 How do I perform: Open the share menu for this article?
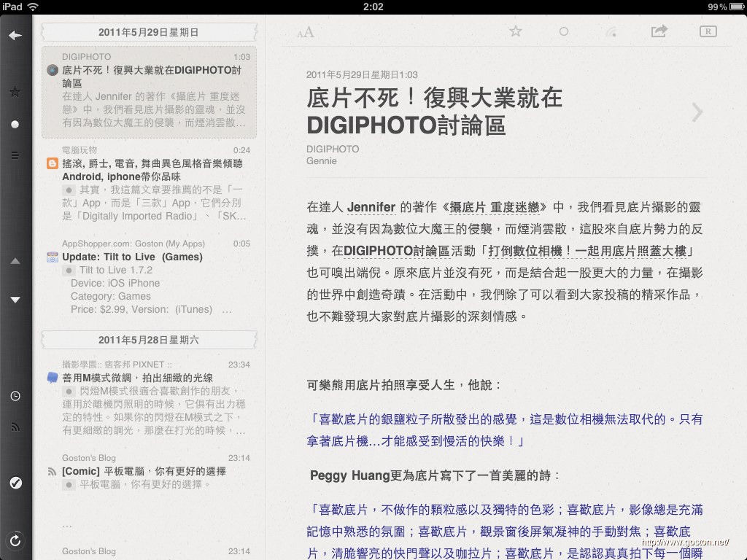tap(659, 31)
